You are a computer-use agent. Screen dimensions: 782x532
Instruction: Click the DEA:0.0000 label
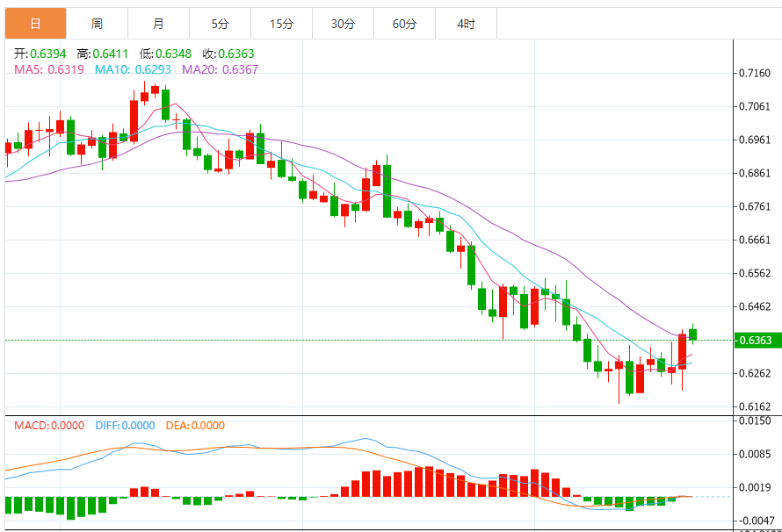[195, 426]
